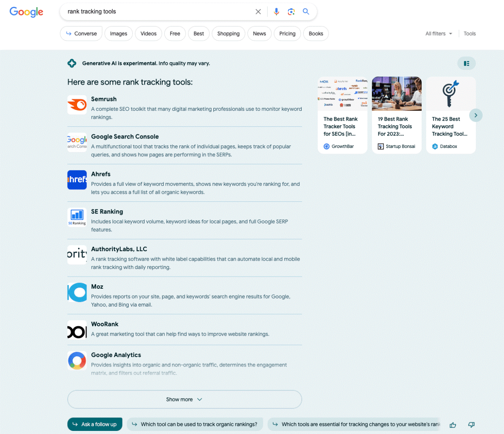Submit search using the magnifier icon
Image resolution: width=504 pixels, height=434 pixels.
pos(306,11)
